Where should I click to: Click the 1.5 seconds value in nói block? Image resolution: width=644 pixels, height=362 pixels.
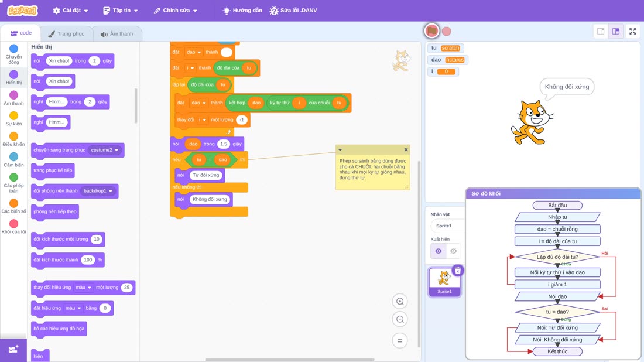[224, 144]
